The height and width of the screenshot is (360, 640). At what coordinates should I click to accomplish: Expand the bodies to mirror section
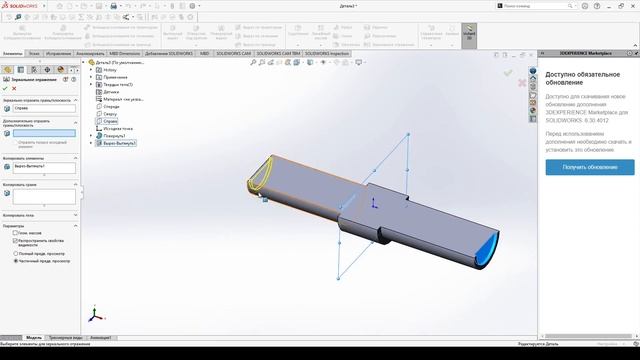click(x=76, y=215)
